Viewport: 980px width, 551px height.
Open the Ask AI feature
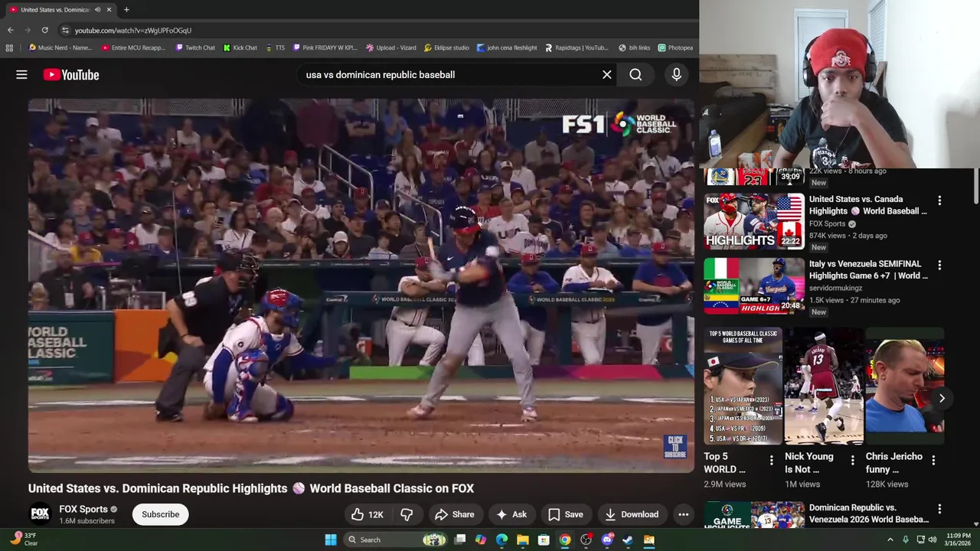511,514
